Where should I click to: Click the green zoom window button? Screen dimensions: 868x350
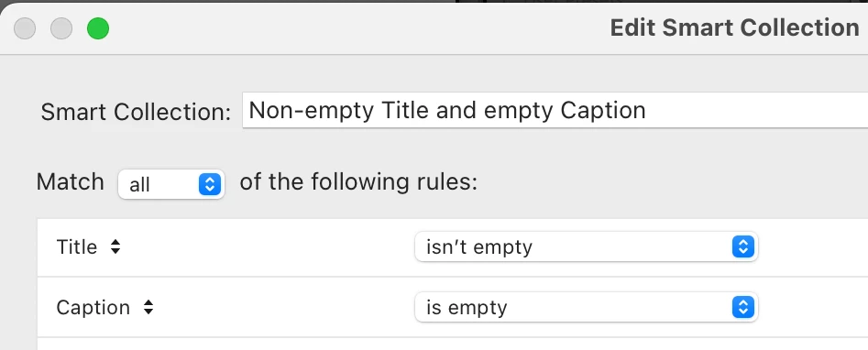98,28
